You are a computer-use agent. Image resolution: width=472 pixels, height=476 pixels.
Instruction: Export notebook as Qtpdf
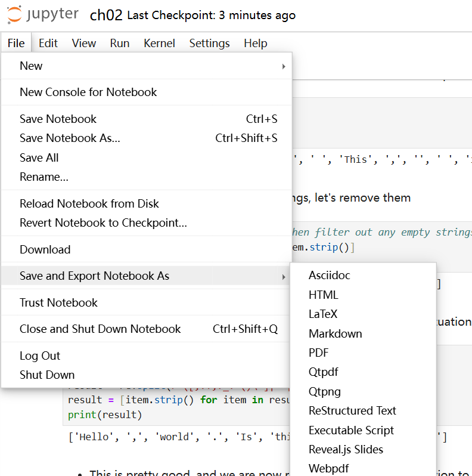click(363, 372)
